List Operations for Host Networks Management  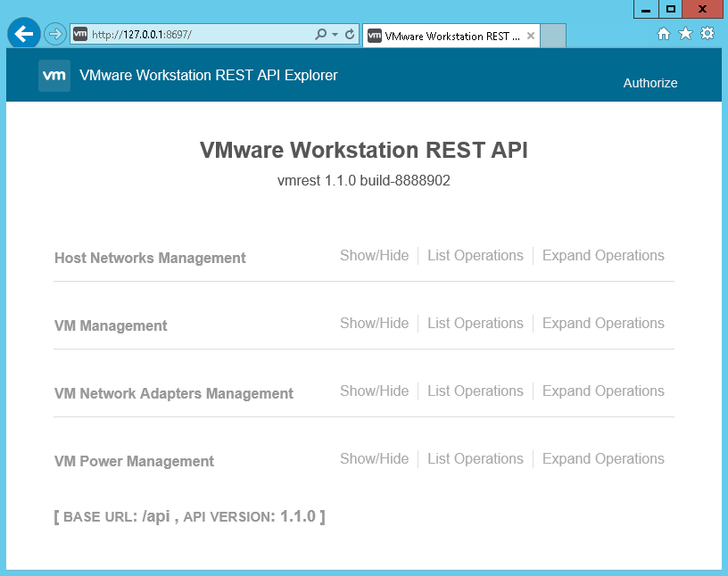click(x=476, y=256)
